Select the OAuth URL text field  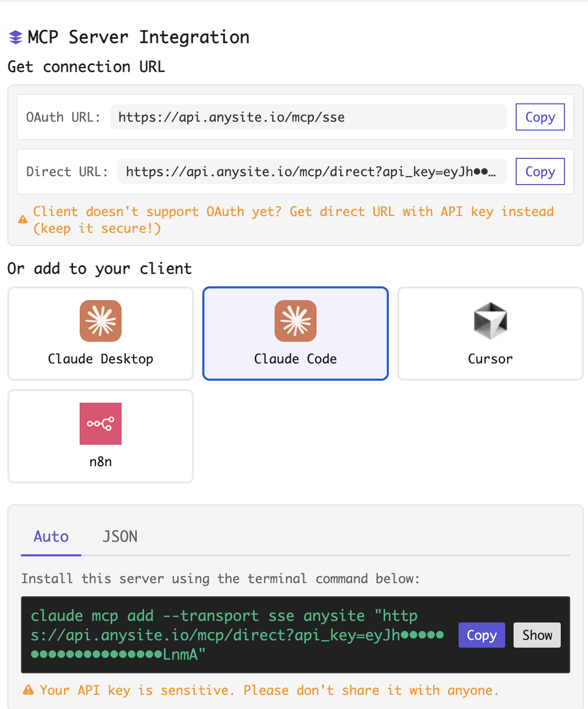tap(308, 117)
